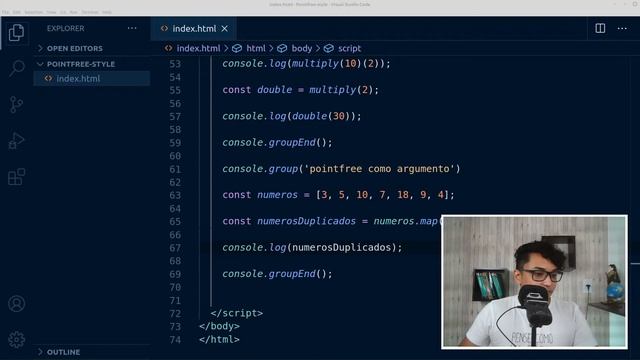Open the Source Control view
This screenshot has width=640, height=360.
16,104
